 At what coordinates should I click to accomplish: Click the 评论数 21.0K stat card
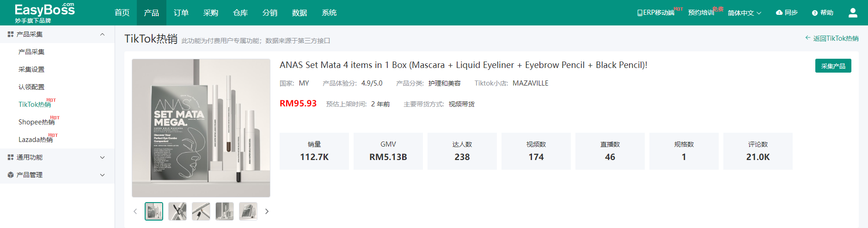(x=758, y=151)
